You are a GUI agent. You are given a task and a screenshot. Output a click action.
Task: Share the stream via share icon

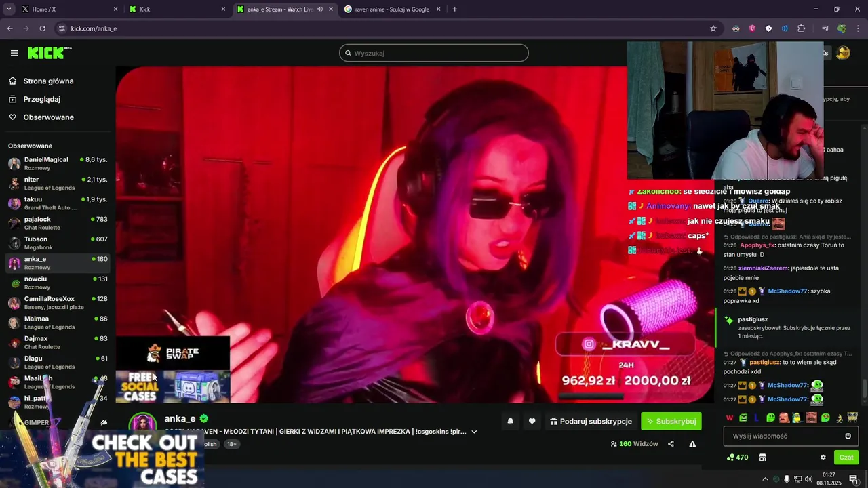tap(671, 444)
